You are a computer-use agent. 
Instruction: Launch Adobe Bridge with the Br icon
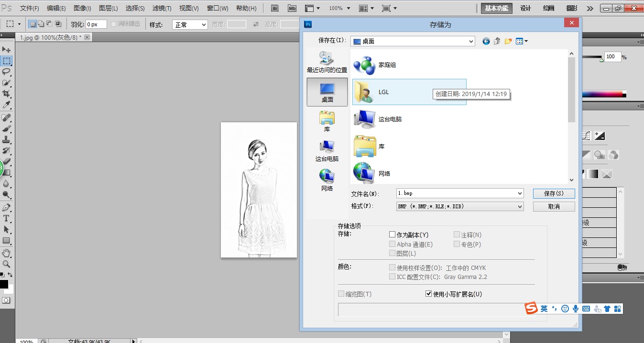point(274,8)
